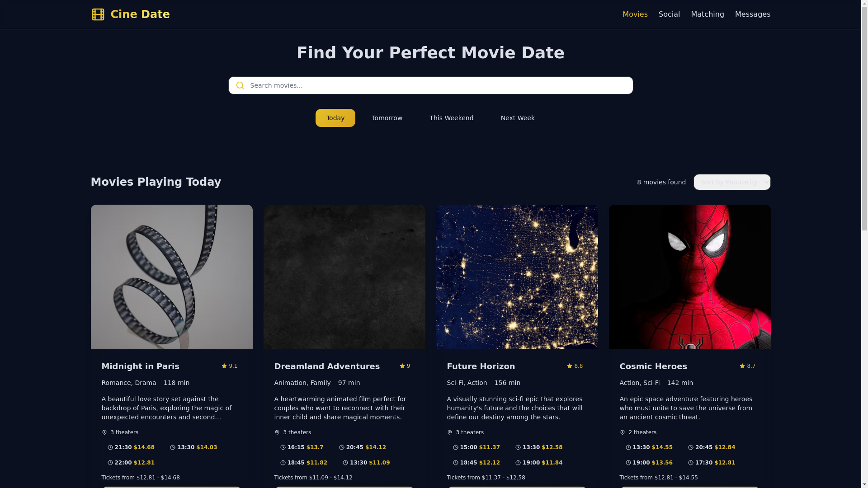868x488 pixels.
Task: Click 'Tickets from $12.81 - $14.55' text
Action: tap(659, 478)
